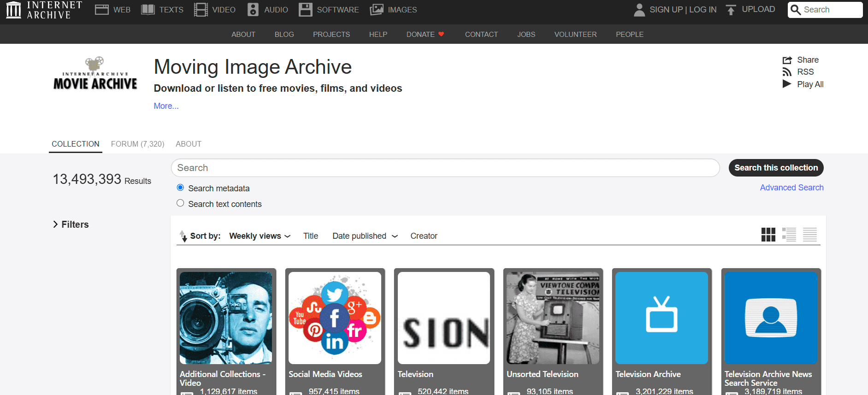Click the More... description link
Viewport: 868px width, 395px height.
pos(166,106)
